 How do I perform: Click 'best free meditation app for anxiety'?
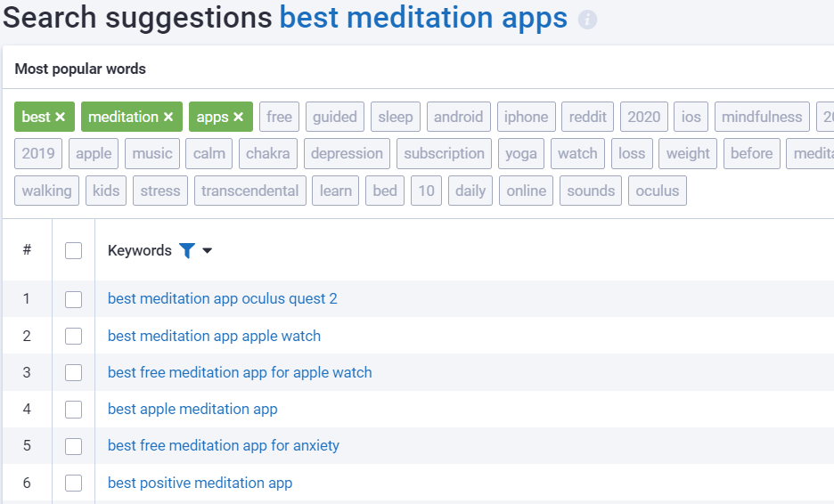pyautogui.click(x=224, y=445)
